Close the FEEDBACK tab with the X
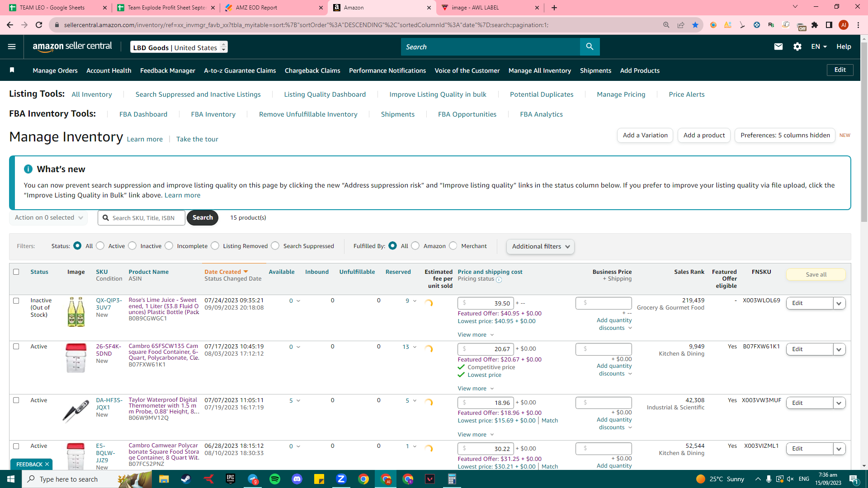The image size is (868, 488). 47,464
